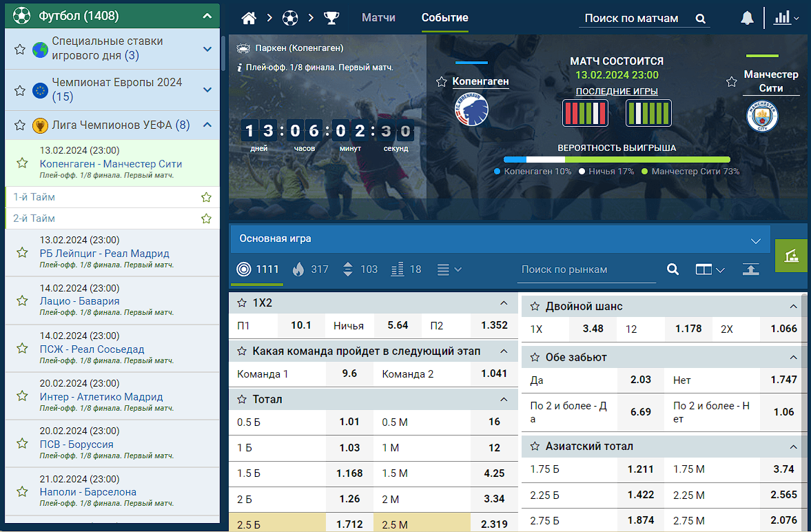Click the football icon in Футбол header
Image resolution: width=811 pixels, height=532 pixels.
pos(21,16)
